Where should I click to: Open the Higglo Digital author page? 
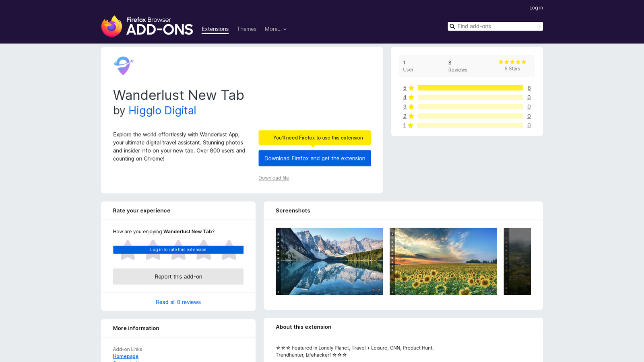(x=162, y=110)
